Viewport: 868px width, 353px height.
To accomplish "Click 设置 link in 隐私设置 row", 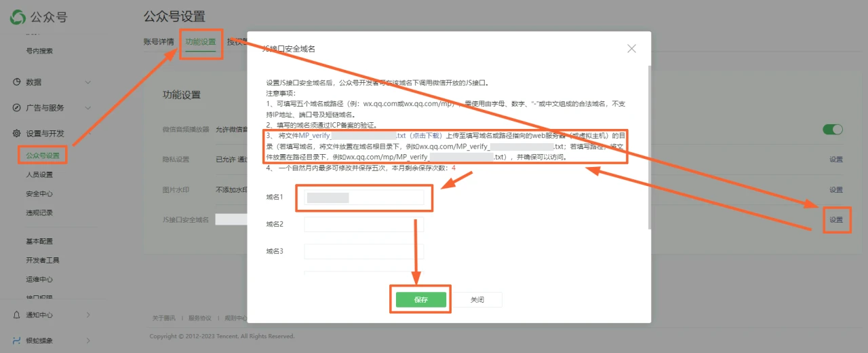I will pos(835,160).
